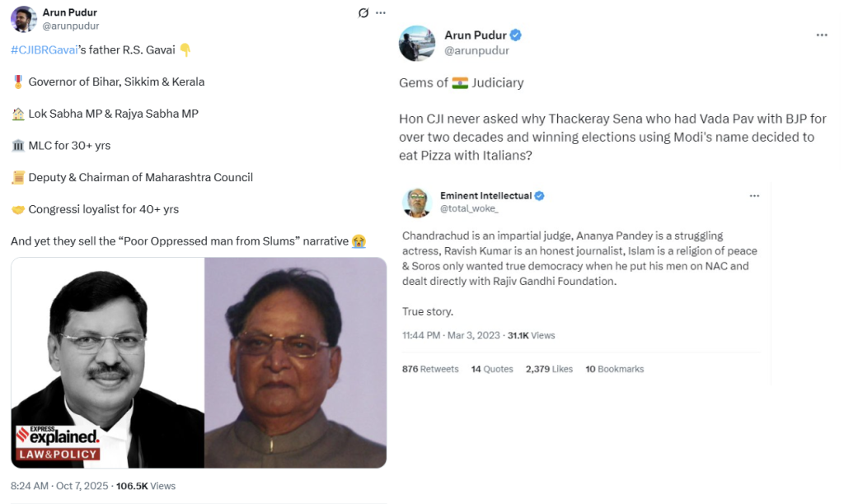Click the verified badge beside right Arun Pudur
This screenshot has width=844, height=504.
click(516, 35)
